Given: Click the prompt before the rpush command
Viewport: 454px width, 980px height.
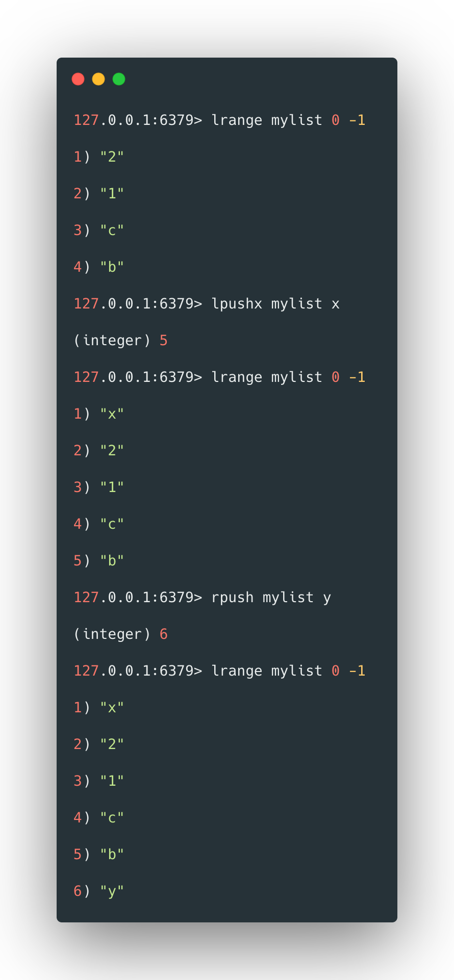Looking at the screenshot, I should click(138, 598).
